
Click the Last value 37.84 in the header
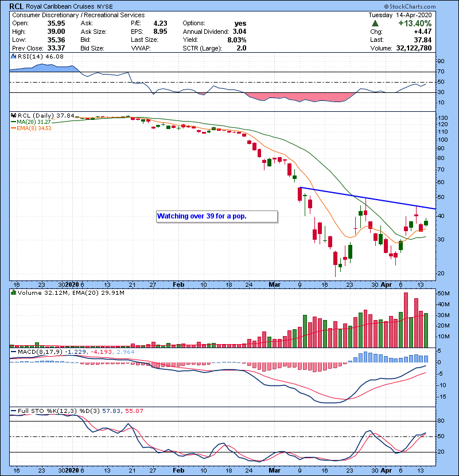pos(422,40)
